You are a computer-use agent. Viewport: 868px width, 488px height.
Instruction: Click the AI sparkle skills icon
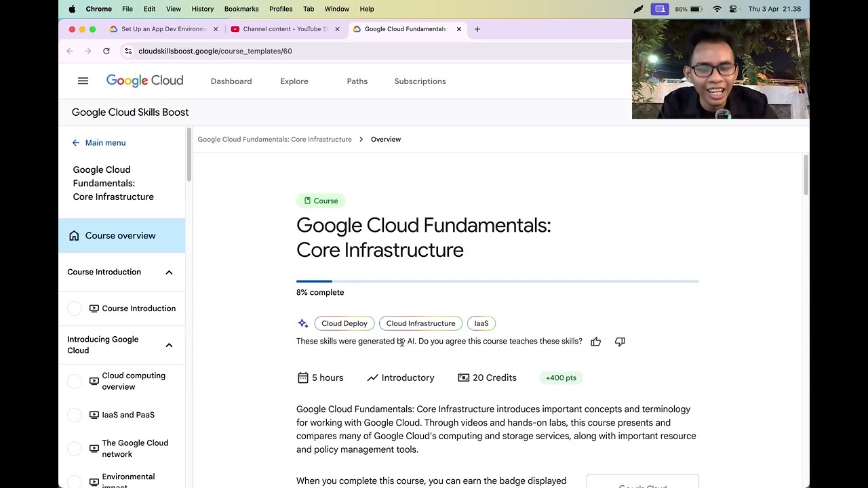(303, 323)
